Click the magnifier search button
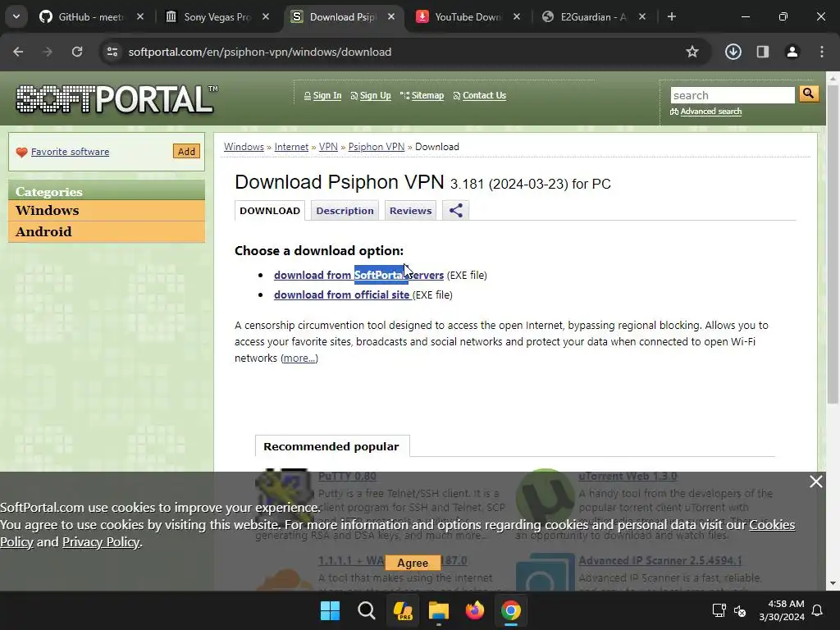Screen dimensions: 840x630 point(809,94)
